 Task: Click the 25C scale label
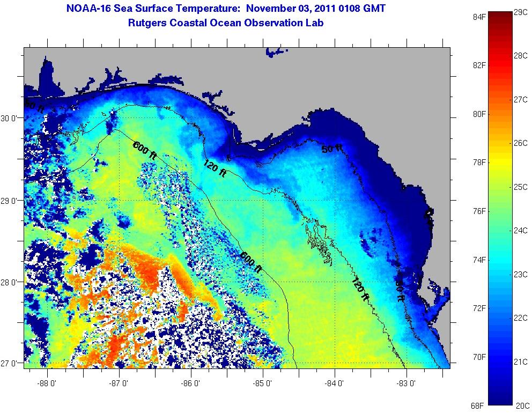(521, 187)
